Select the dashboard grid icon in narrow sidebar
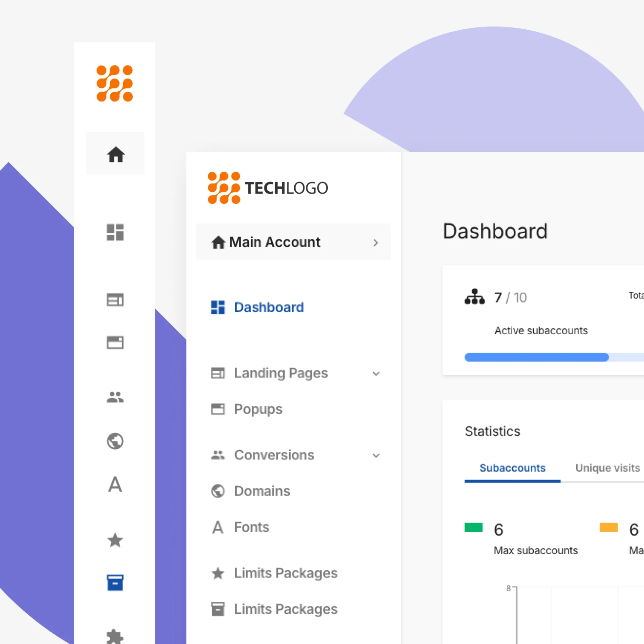 point(115,232)
